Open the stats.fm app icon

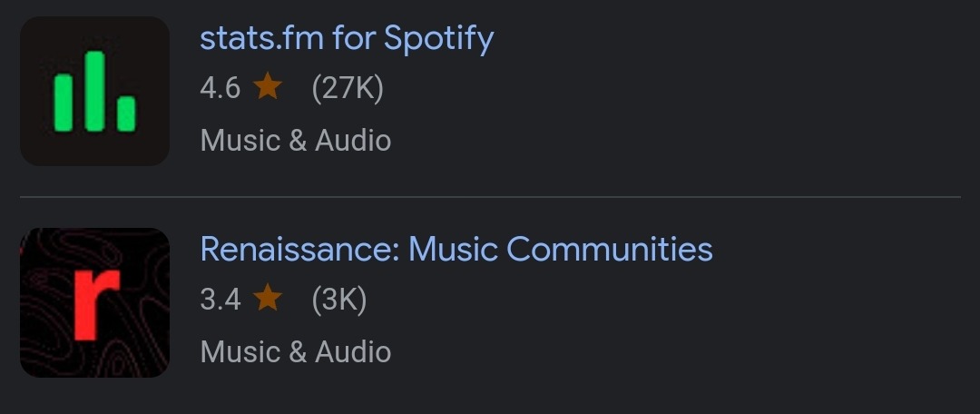(x=94, y=91)
